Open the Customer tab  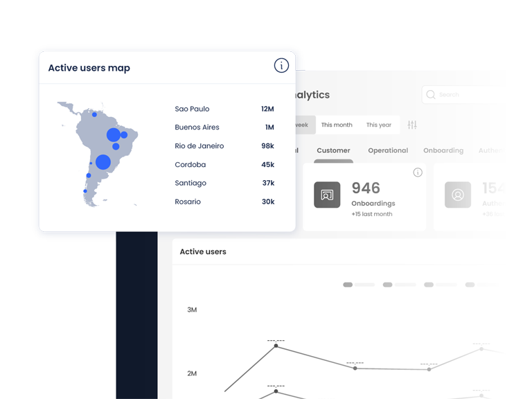[x=333, y=150]
